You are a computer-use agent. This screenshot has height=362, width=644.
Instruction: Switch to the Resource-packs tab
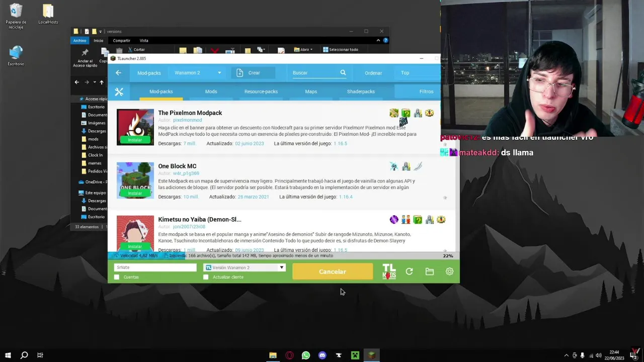click(x=261, y=92)
